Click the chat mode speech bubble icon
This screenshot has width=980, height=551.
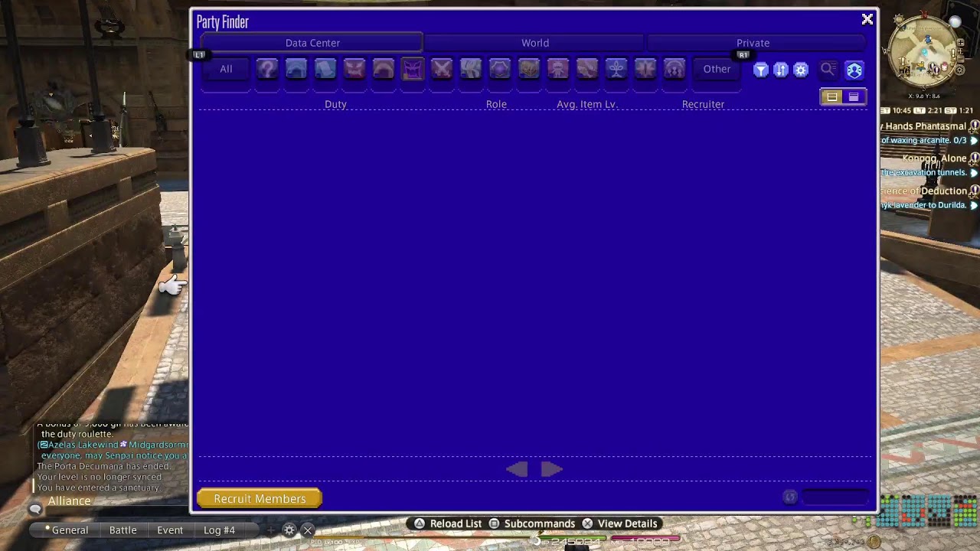(35, 509)
